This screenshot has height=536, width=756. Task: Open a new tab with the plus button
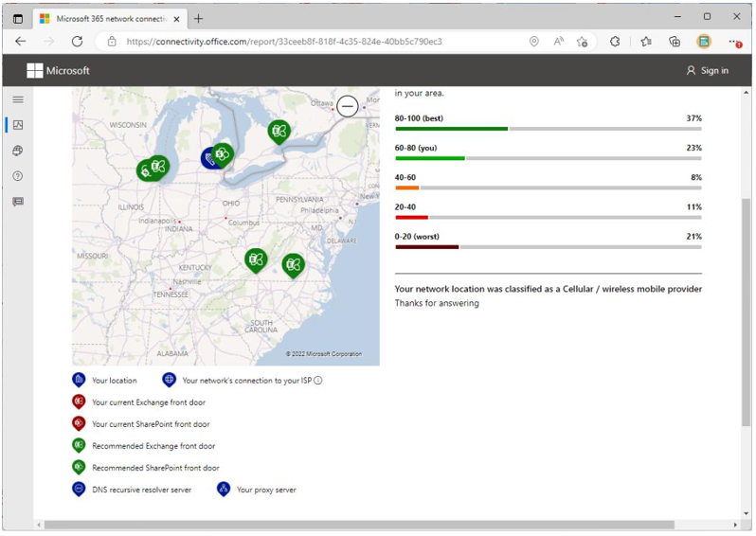(x=198, y=19)
